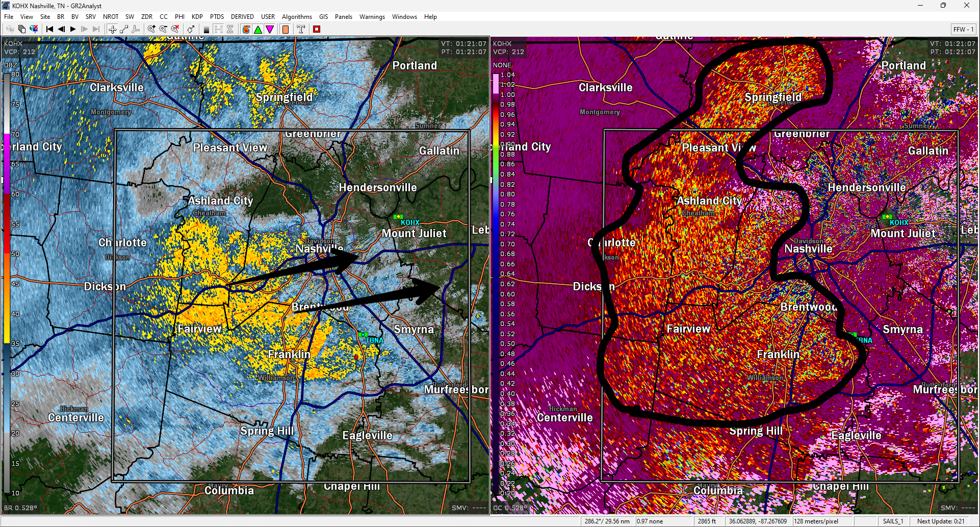Viewport: 980px width, 527px height.
Task: Click the FFW - 1 warning button
Action: tap(963, 29)
